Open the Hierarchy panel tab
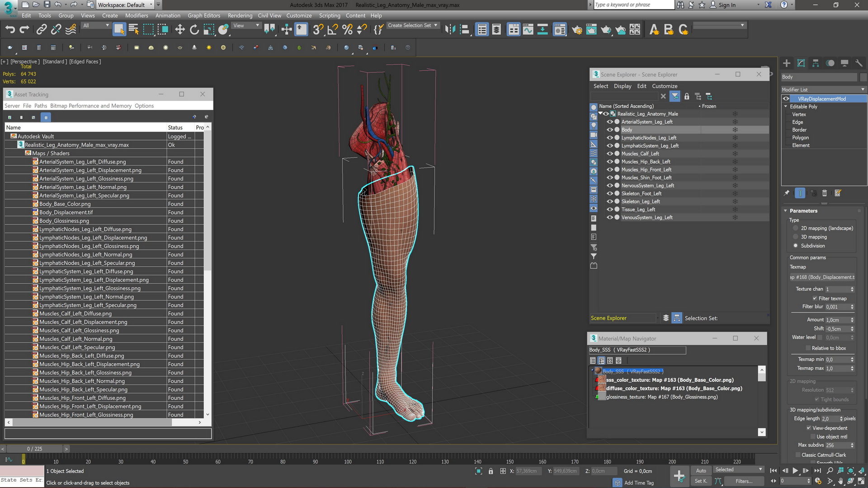This screenshot has height=488, width=868. (x=816, y=63)
